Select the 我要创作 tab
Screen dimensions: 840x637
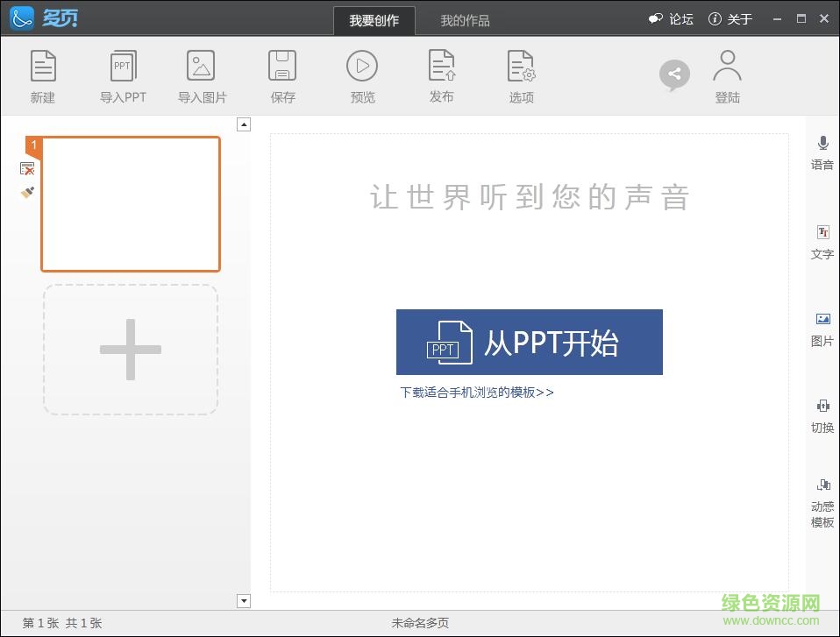374,20
